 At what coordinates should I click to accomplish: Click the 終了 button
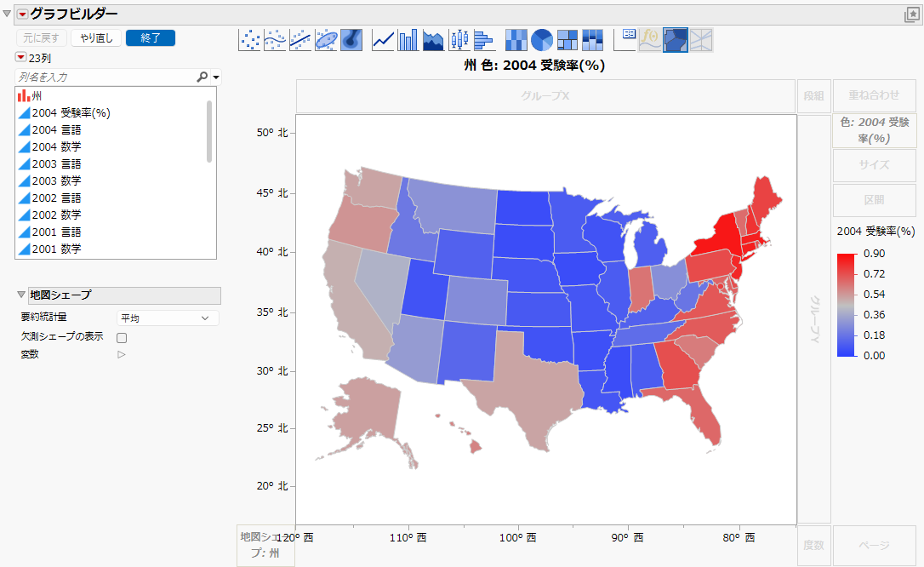(x=151, y=37)
